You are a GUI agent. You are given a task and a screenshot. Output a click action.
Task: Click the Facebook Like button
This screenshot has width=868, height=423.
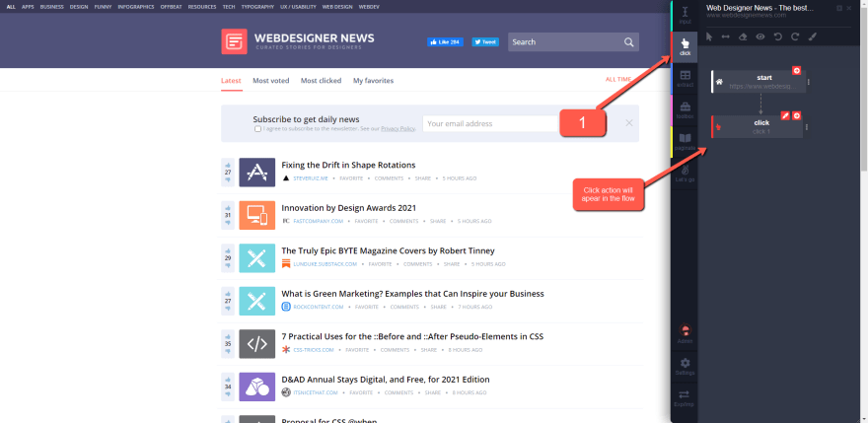tap(445, 42)
